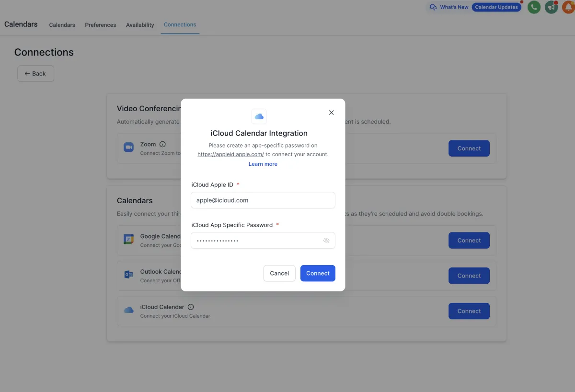Show the Zoom info tooltip icon

coord(162,144)
